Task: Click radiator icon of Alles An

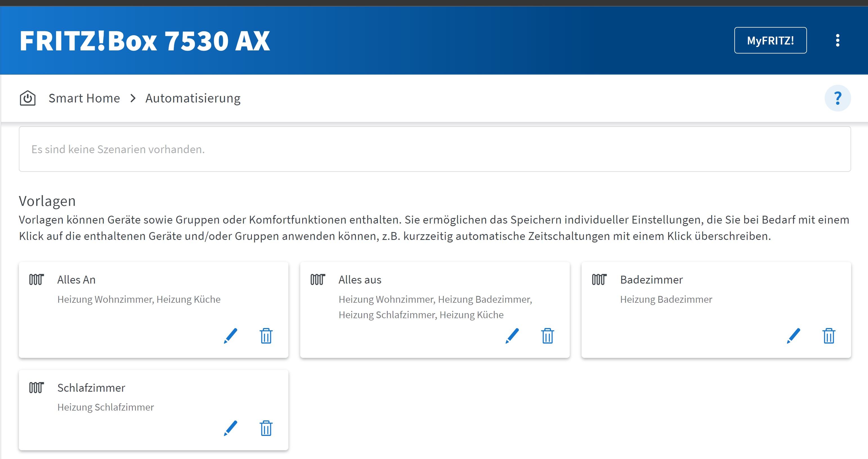Action: coord(36,280)
